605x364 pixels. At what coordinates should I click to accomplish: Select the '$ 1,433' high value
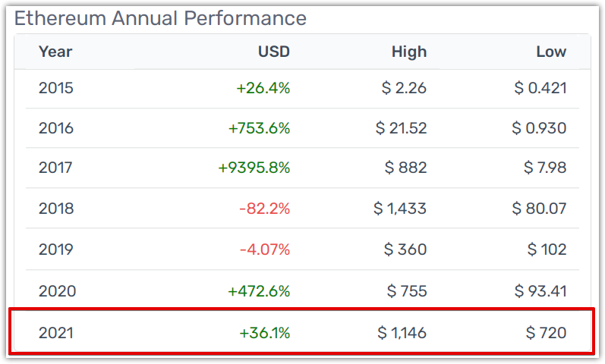pyautogui.click(x=400, y=209)
